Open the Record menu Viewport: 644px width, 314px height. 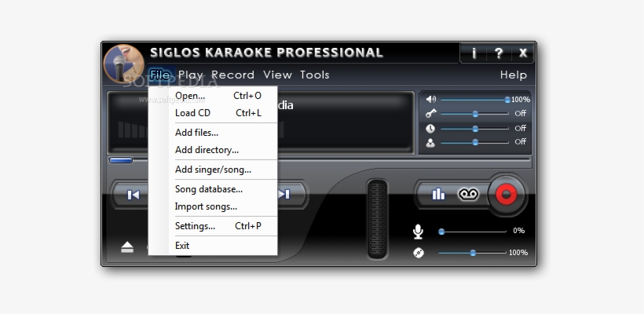233,75
